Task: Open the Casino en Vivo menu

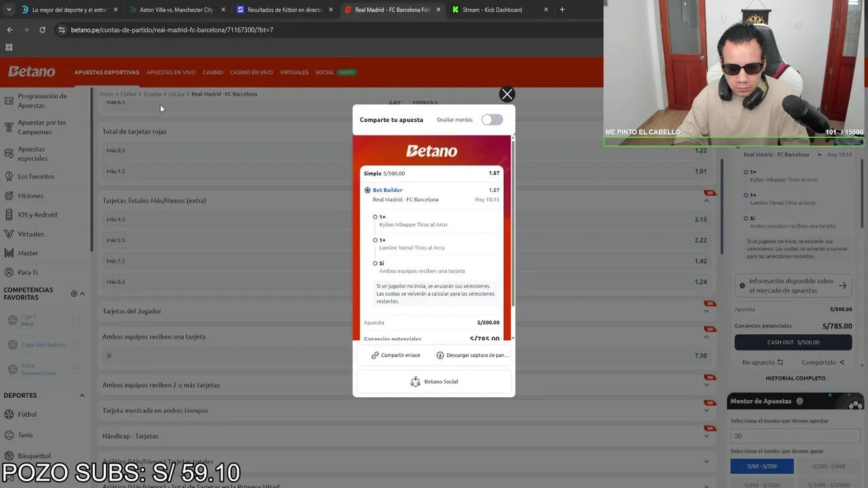Action: click(251, 73)
